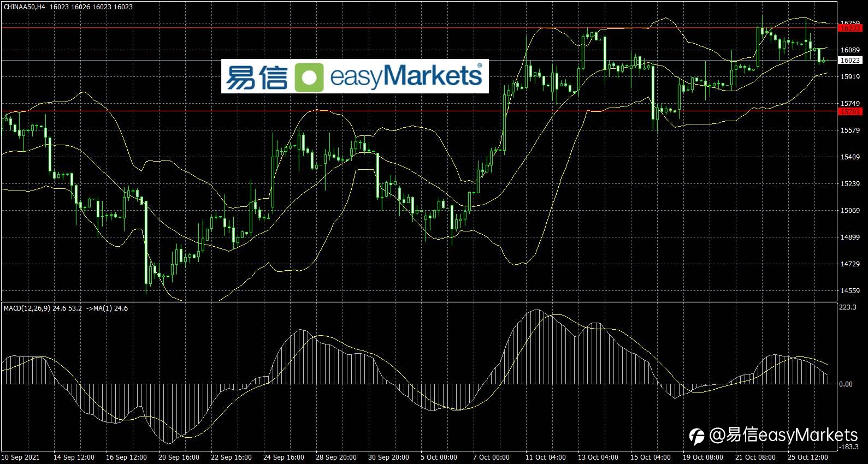Screen dimensions: 868x464
Task: Click the 16089 price axis label
Action: pyautogui.click(x=850, y=50)
